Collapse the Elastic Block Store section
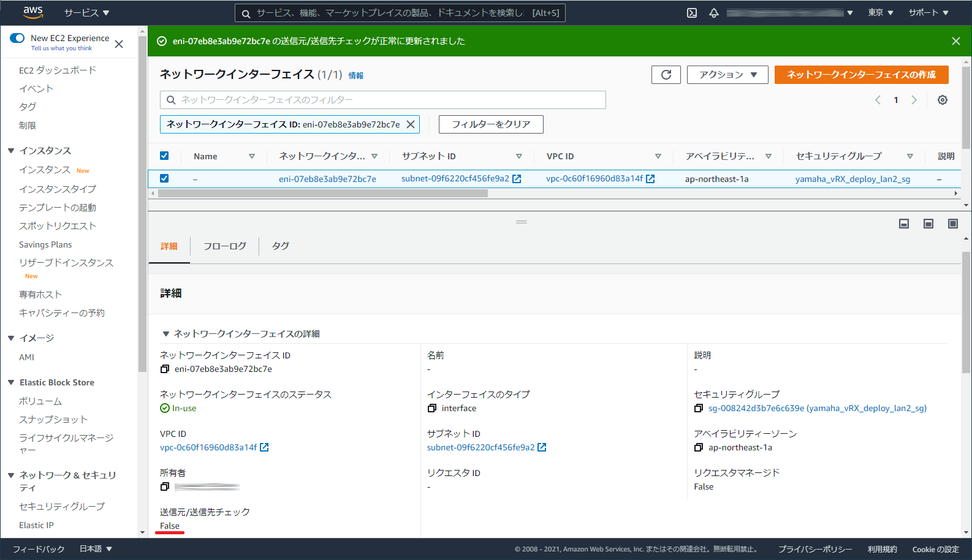This screenshot has width=972, height=560. tap(11, 382)
